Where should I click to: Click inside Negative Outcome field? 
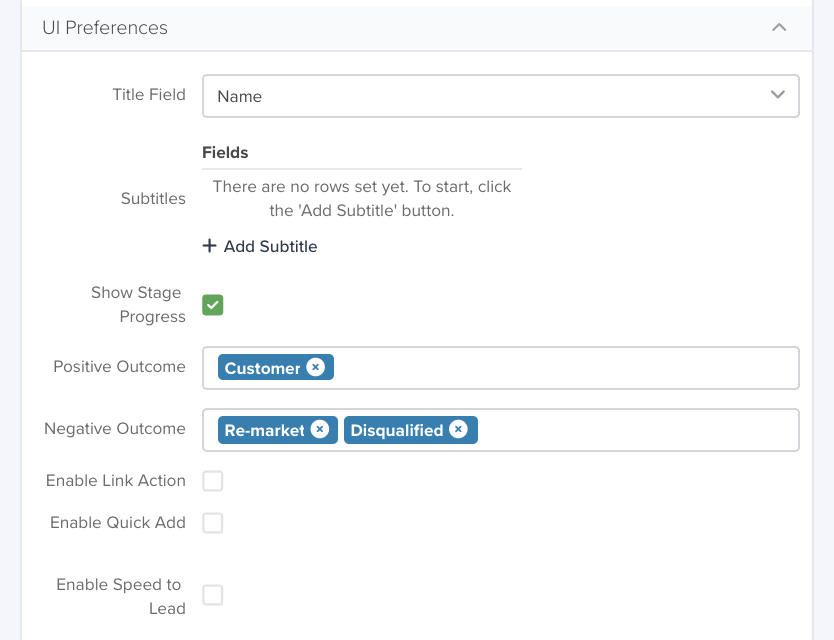(x=501, y=430)
